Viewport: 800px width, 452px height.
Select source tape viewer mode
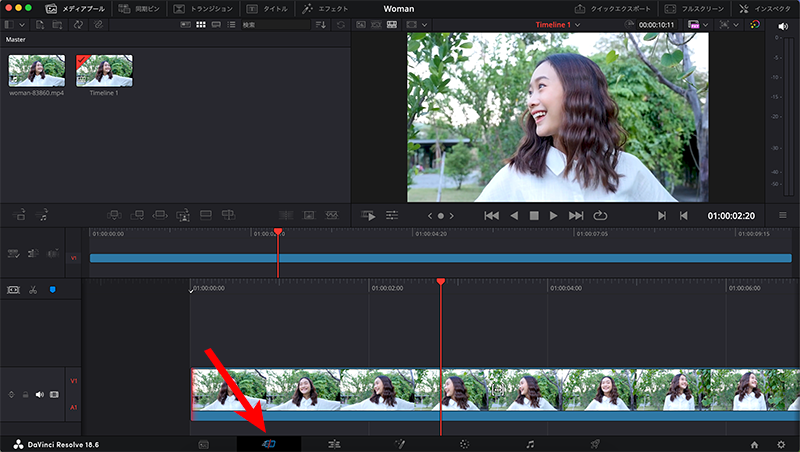tap(376, 24)
